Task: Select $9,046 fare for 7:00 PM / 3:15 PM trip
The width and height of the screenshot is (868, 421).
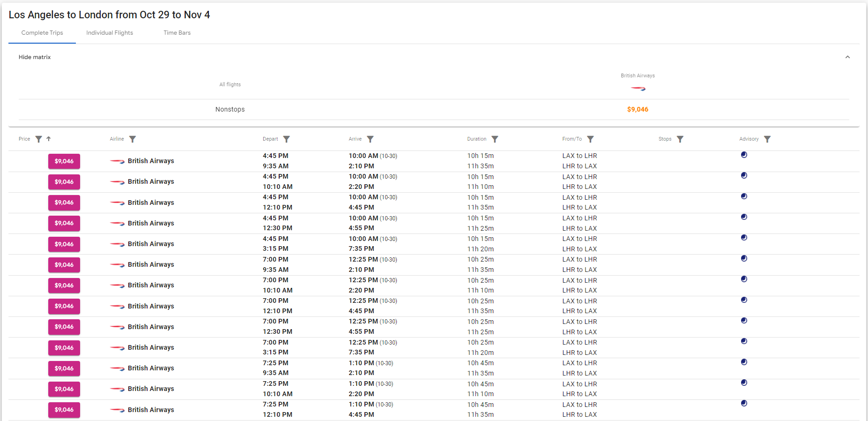Action: click(x=64, y=348)
